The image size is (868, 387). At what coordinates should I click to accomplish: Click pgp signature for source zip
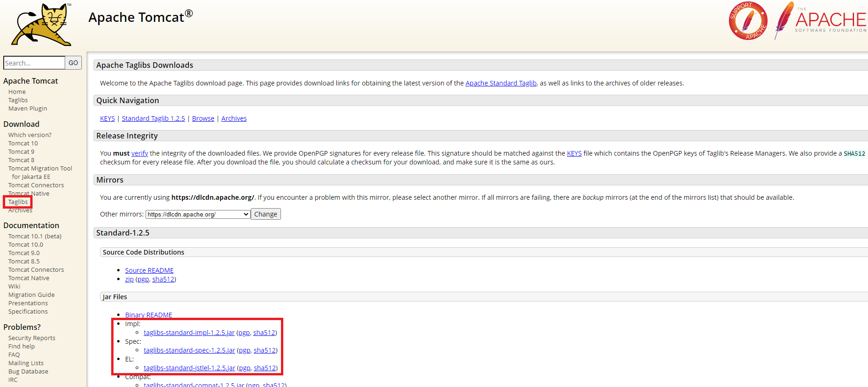(x=143, y=279)
